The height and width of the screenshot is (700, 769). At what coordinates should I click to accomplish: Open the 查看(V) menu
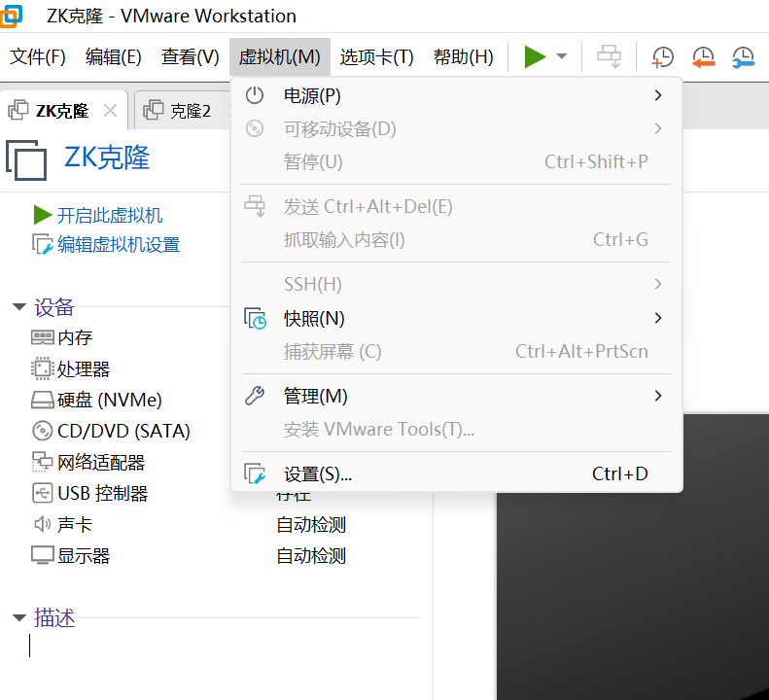point(191,57)
